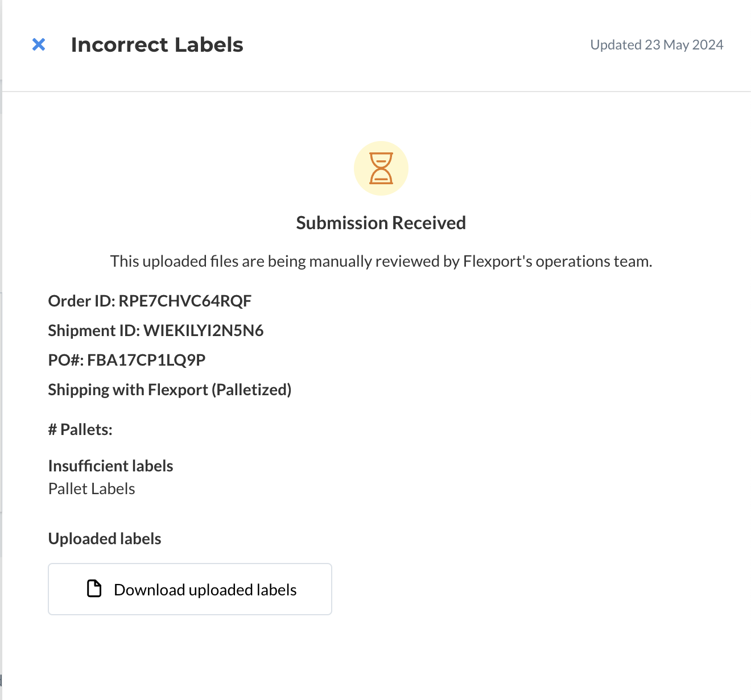Click Shipping with Flexport (Palletized) line
This screenshot has width=751, height=700.
pyautogui.click(x=170, y=390)
